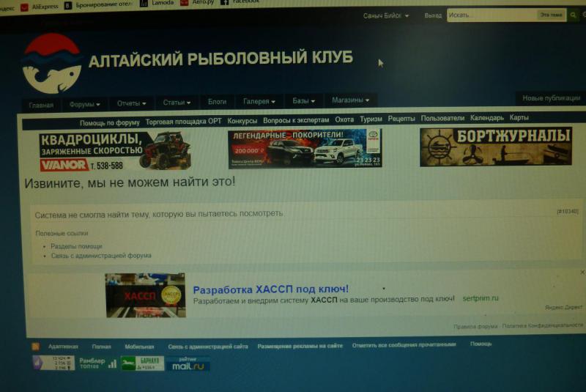Screen dimensions: 586x392
Task: Close the Yandex Direct ad block
Action: (x=582, y=272)
